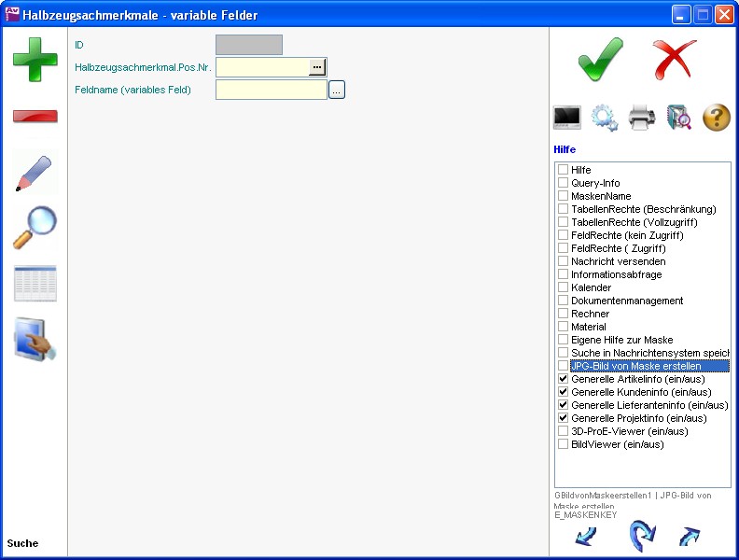
Task: Open the table list view icon
Action: tap(35, 284)
